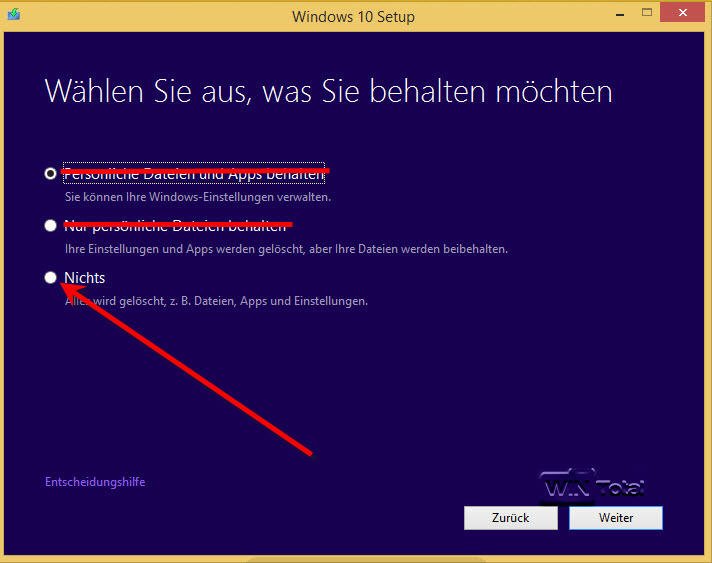Choose the 'Nichts' radio option
This screenshot has width=712, height=563.
pos(50,277)
